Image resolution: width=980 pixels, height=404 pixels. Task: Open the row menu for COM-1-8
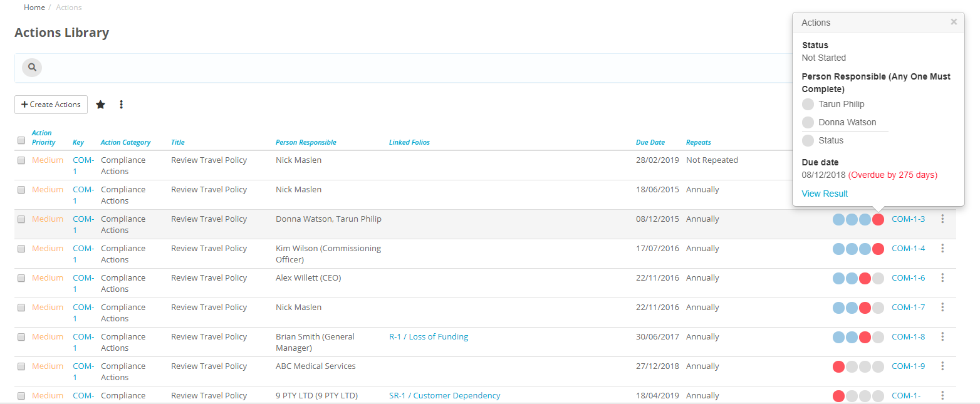942,336
